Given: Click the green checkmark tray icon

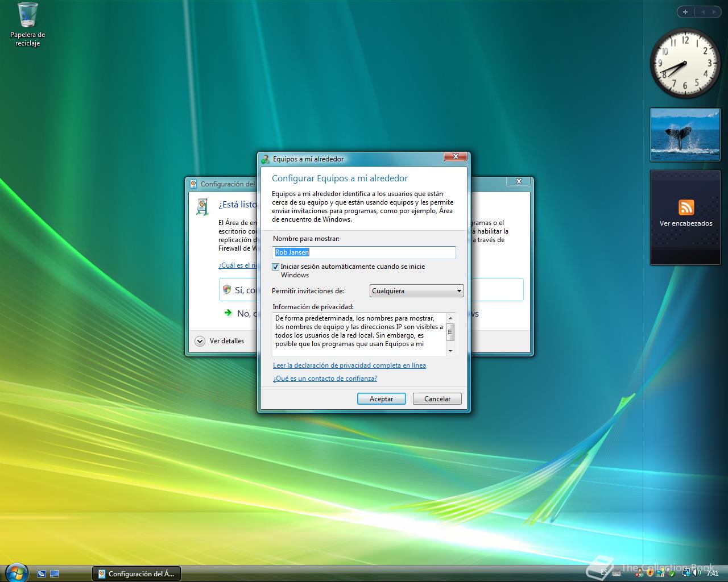Looking at the screenshot, I should [x=672, y=574].
